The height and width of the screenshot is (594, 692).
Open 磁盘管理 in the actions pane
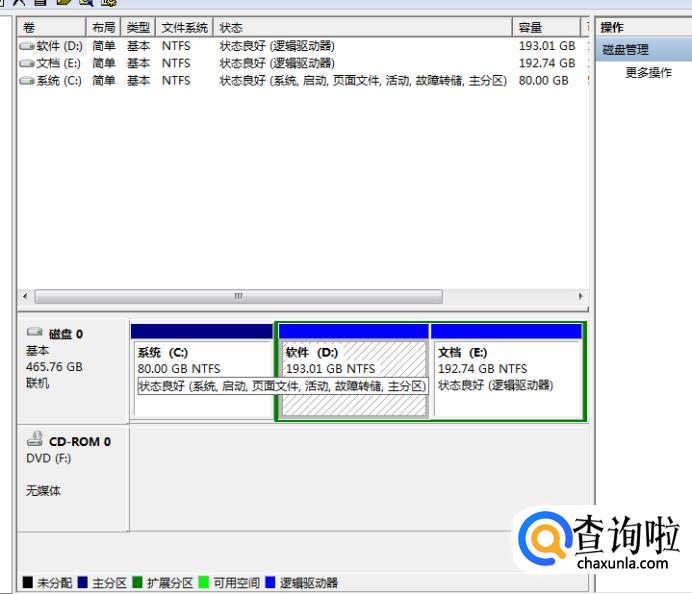643,49
